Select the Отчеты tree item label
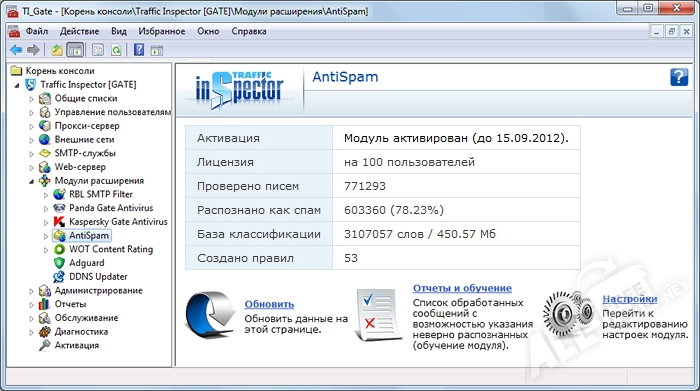 point(70,304)
